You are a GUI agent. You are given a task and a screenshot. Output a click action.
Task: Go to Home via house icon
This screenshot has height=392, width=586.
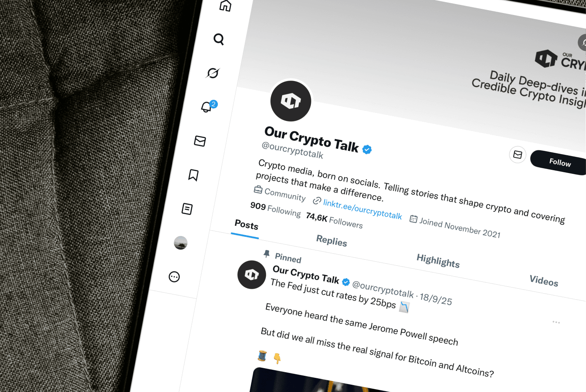click(x=225, y=6)
